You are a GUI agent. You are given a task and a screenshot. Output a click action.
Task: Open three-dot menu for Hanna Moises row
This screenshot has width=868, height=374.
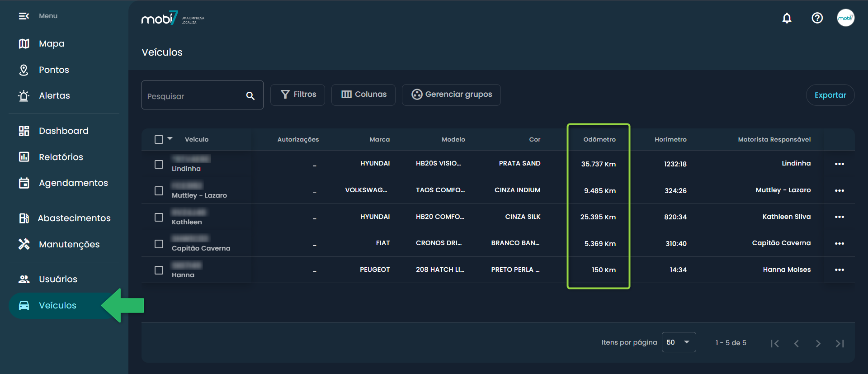(839, 270)
